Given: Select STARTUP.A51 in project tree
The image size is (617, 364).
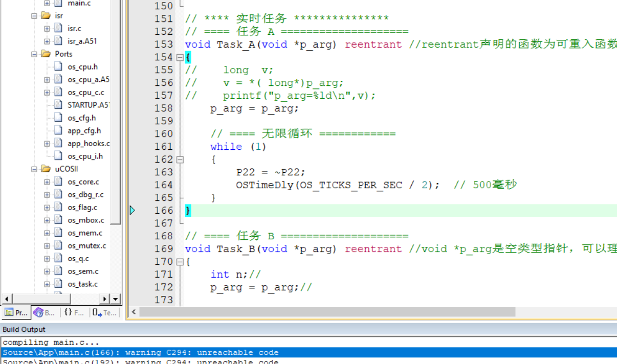Looking at the screenshot, I should 89,105.
